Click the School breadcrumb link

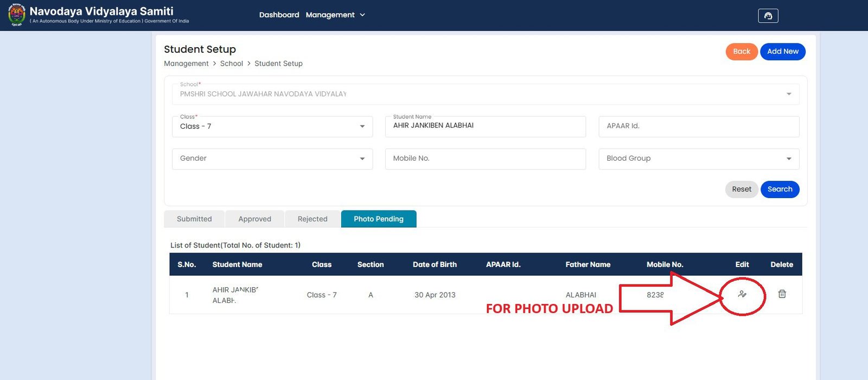pyautogui.click(x=232, y=64)
